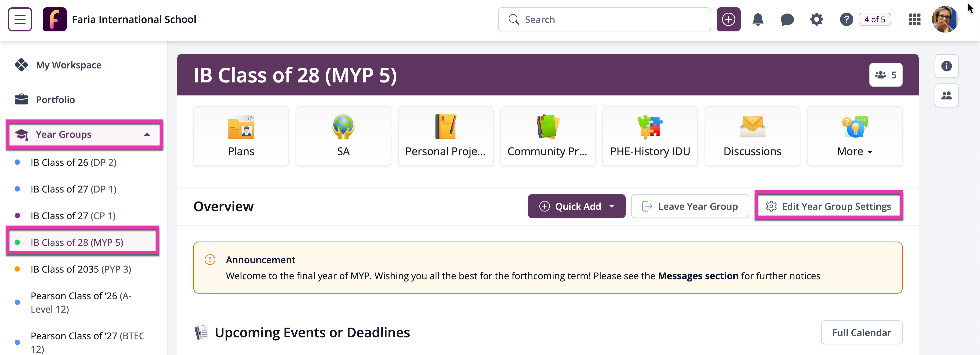Open the messages chat bubble icon

point(787,19)
